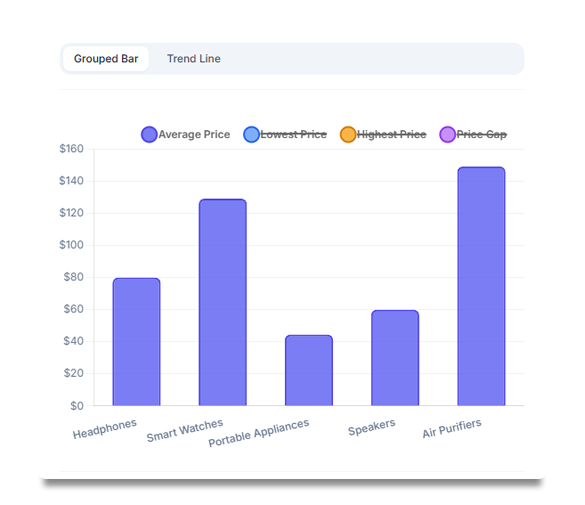Click the $140 y-axis value
The width and height of the screenshot is (585, 505).
point(71,181)
